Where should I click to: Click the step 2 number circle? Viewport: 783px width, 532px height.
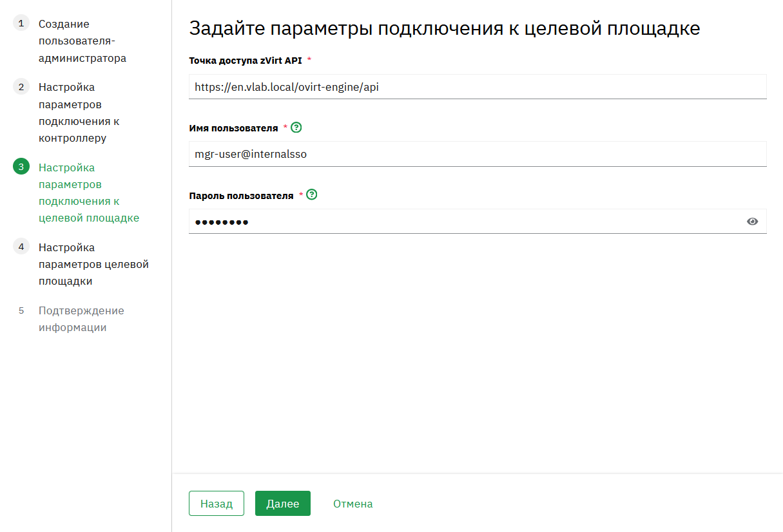click(21, 87)
